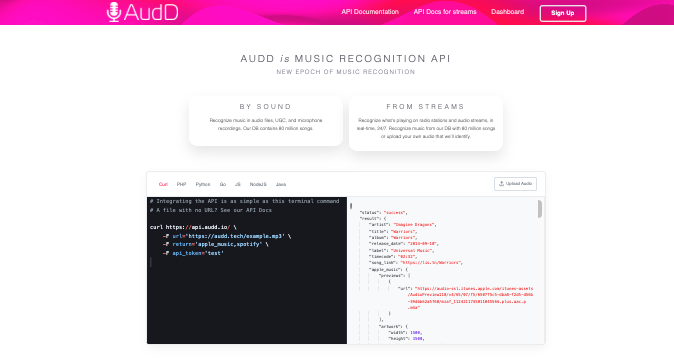The width and height of the screenshot is (674, 363).
Task: Click the "timecode" JSON line
Action: [x=393, y=256]
